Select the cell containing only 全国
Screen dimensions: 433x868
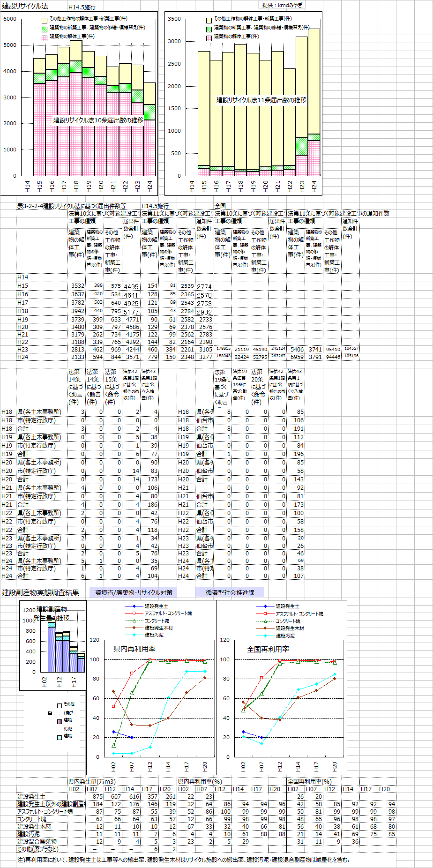point(220,206)
